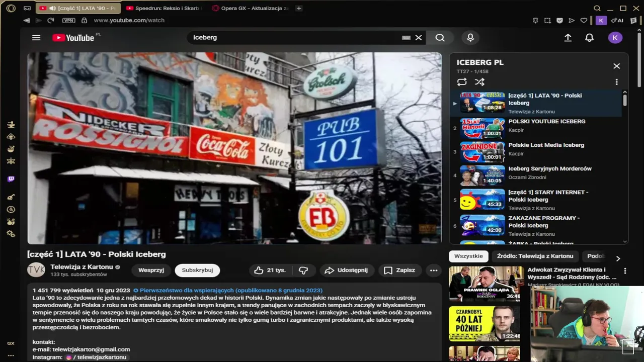Open the YouTube account avatar K

tap(615, 38)
